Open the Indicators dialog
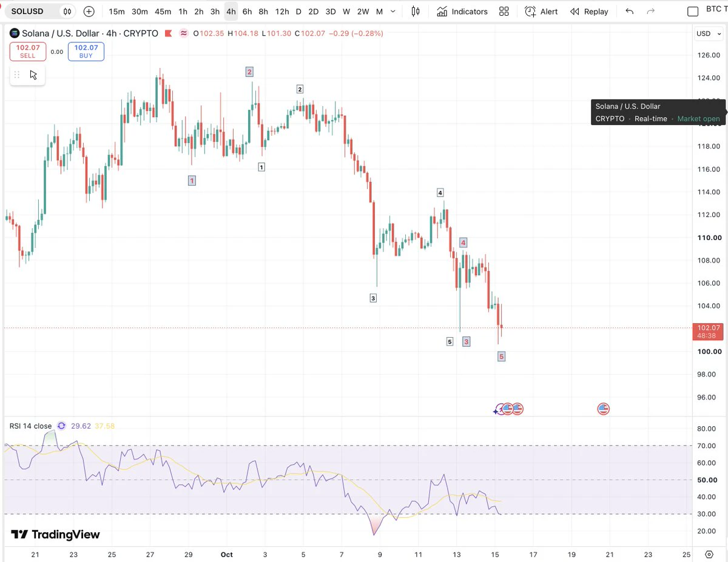The image size is (728, 562). tap(462, 12)
